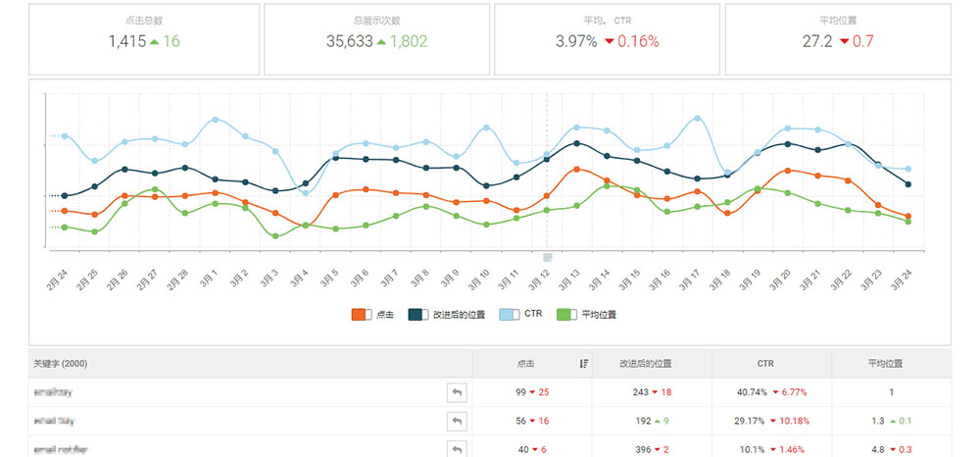Screen dimensions: 980x457
Task: Click the first blurred keyword in table
Action: click(54, 392)
